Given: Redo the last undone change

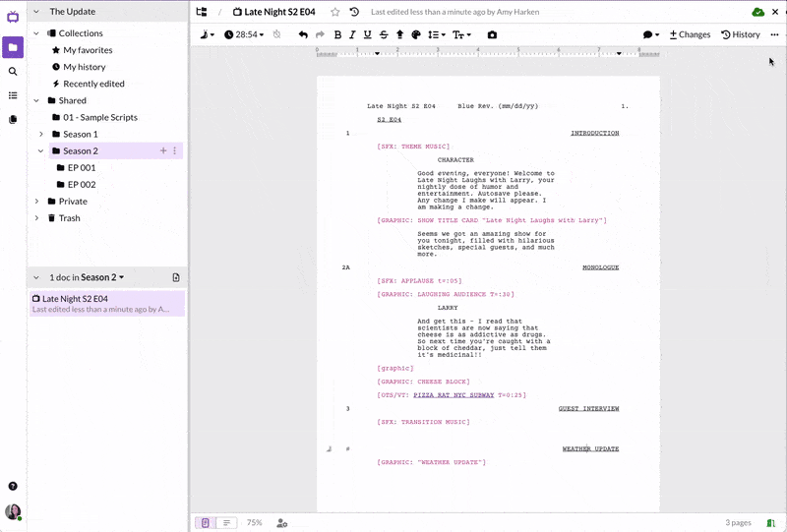Looking at the screenshot, I should point(320,34).
